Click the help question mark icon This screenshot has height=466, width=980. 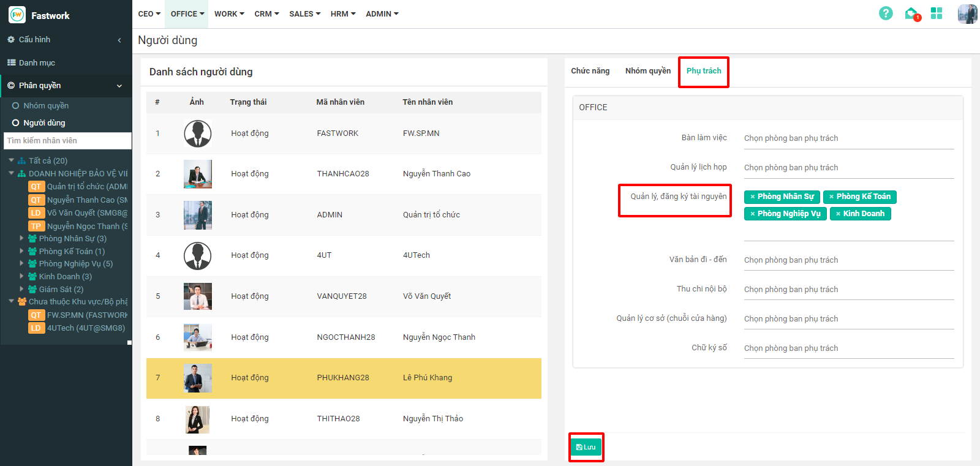[x=886, y=13]
